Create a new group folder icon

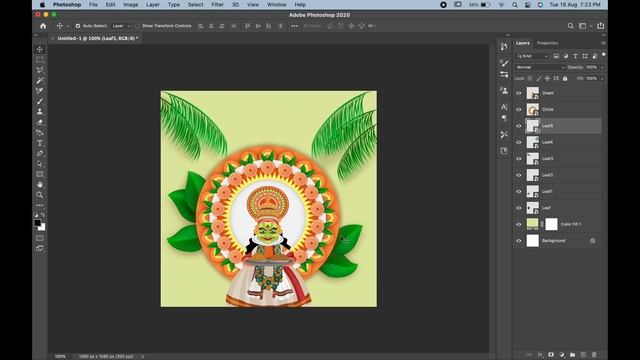[572, 355]
